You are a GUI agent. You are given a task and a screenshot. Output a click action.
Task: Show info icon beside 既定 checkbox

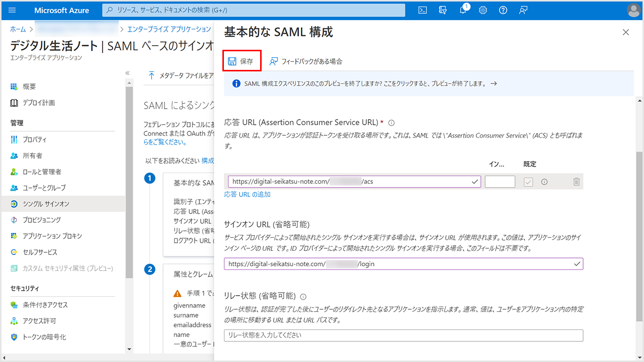coord(544,182)
